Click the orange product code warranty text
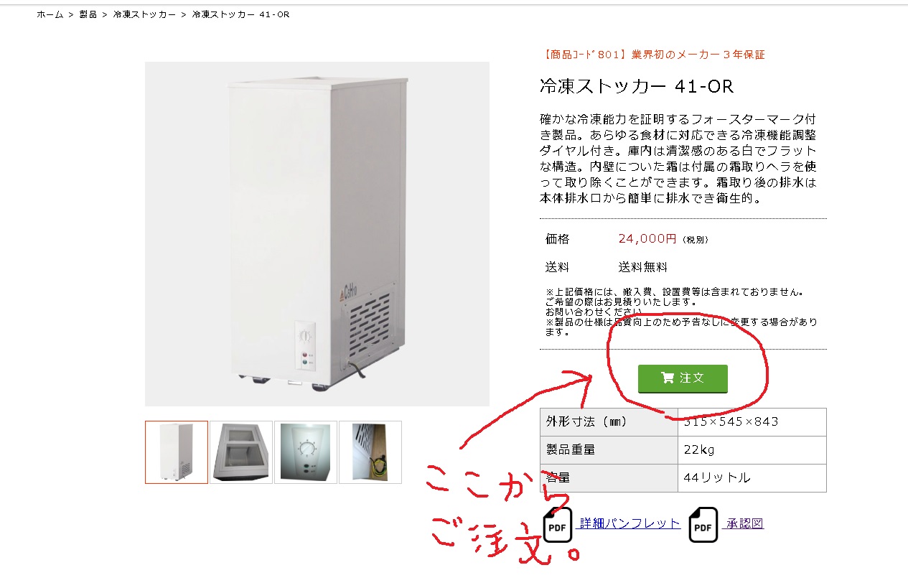The width and height of the screenshot is (908, 588). coord(652,55)
